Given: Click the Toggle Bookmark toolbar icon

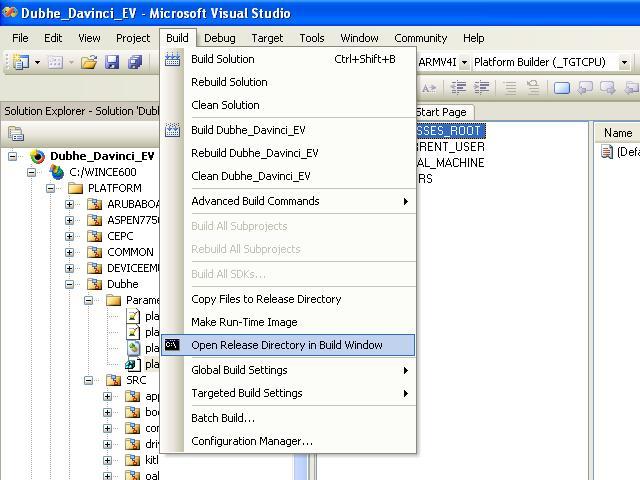Looking at the screenshot, I should [x=562, y=87].
